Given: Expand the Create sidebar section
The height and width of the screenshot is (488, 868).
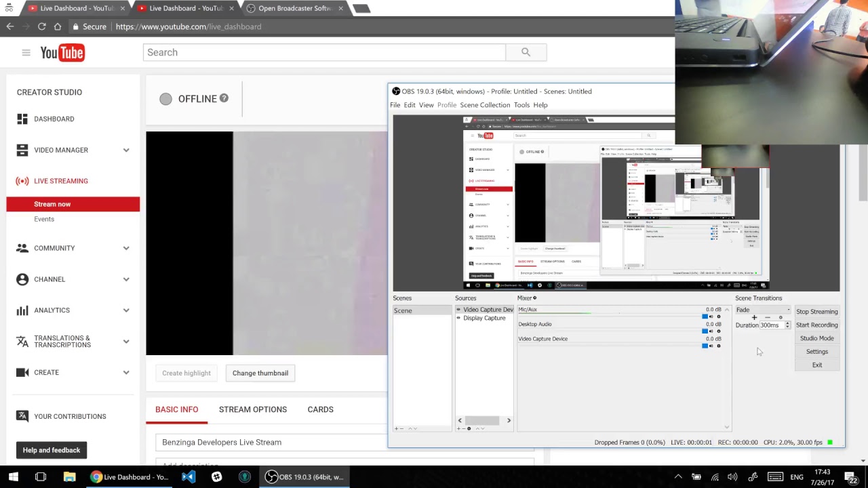Looking at the screenshot, I should pos(126,372).
